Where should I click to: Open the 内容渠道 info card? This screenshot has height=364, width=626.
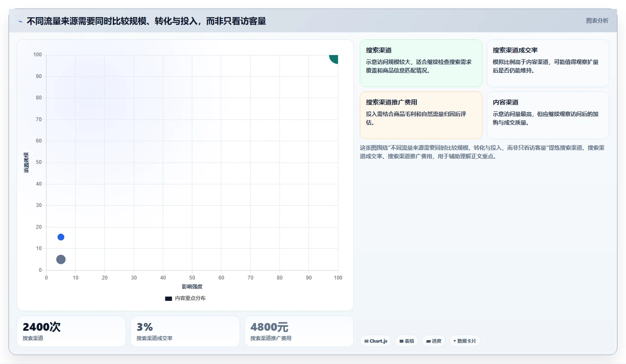(x=548, y=115)
